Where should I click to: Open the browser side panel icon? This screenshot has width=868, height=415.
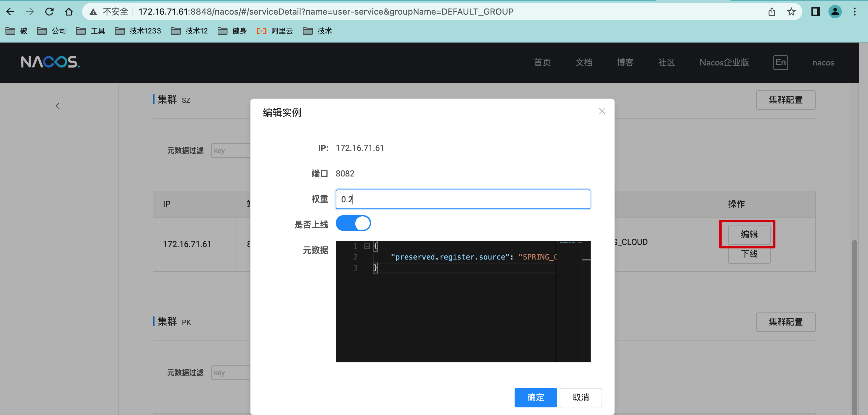[815, 12]
